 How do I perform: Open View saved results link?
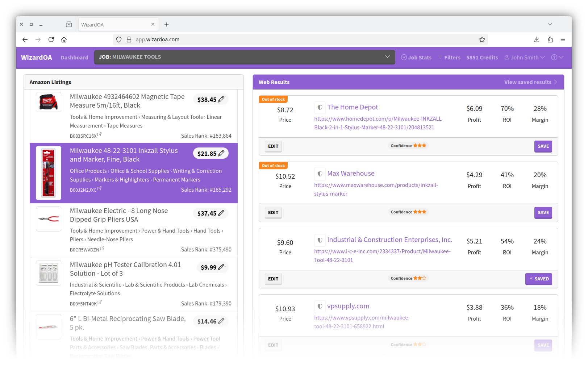point(530,82)
